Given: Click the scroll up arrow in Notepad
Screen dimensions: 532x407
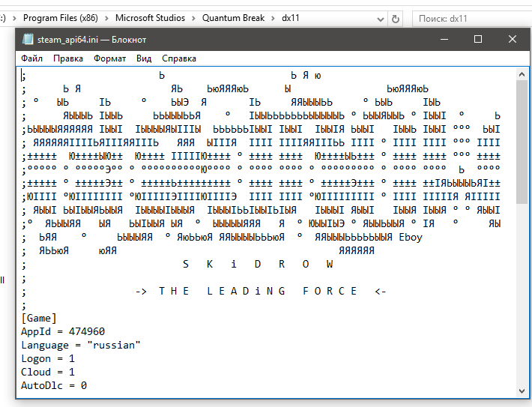Looking at the screenshot, I should coord(522,74).
